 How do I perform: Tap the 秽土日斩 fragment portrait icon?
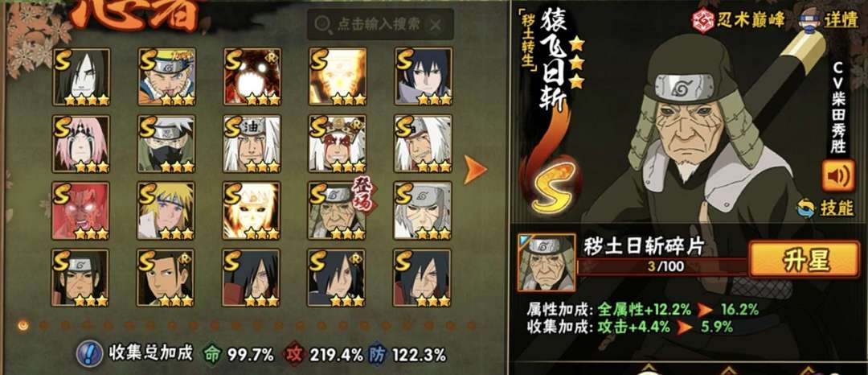click(x=547, y=262)
